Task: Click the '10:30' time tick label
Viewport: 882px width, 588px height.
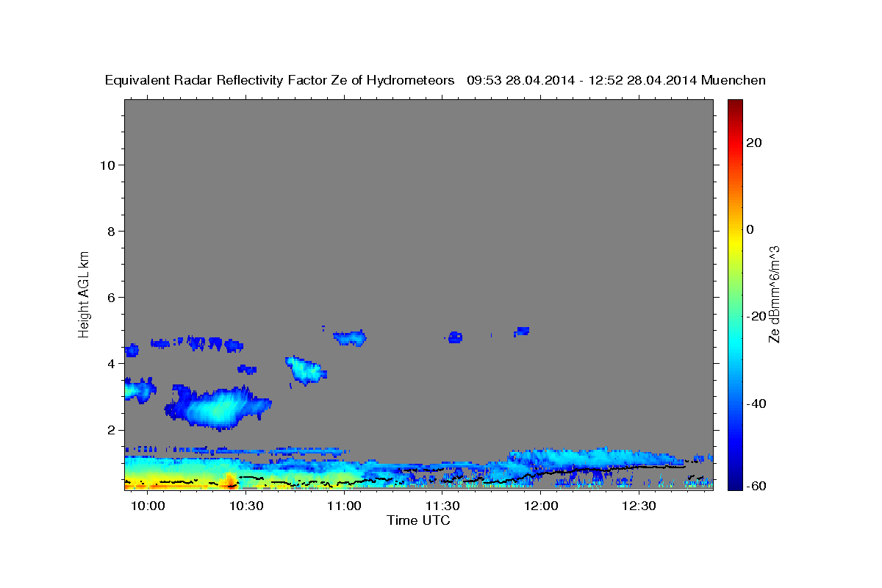Action: point(245,506)
